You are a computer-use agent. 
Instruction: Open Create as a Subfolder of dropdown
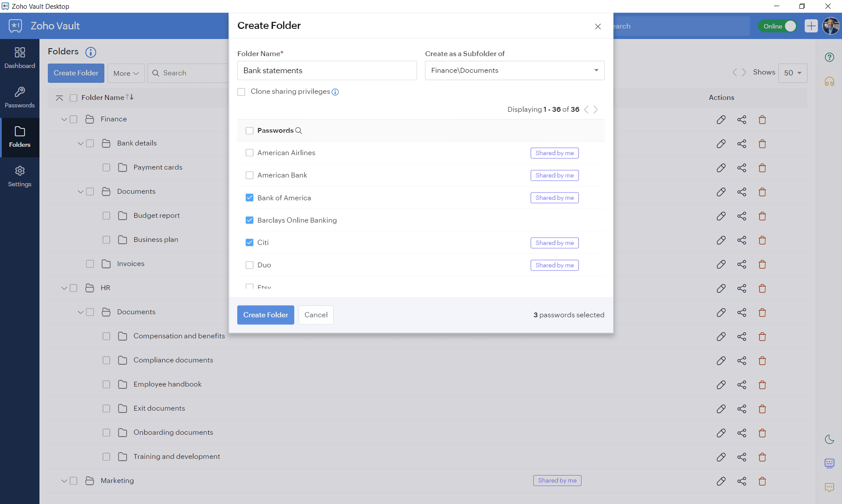[x=514, y=71]
